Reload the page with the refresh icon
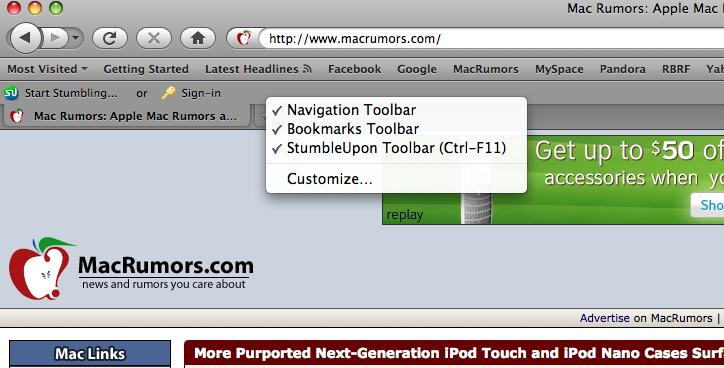This screenshot has width=724, height=368. pyautogui.click(x=109, y=38)
